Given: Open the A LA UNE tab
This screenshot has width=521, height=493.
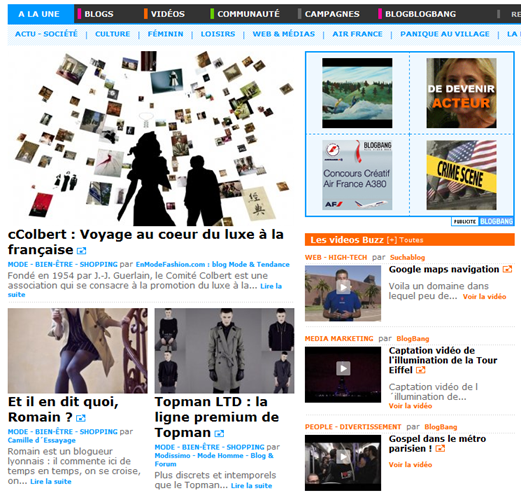Looking at the screenshot, I should coord(40,14).
